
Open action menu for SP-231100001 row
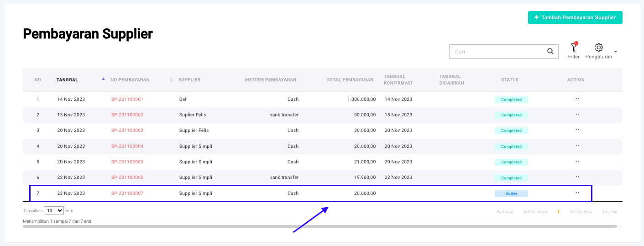(x=577, y=99)
